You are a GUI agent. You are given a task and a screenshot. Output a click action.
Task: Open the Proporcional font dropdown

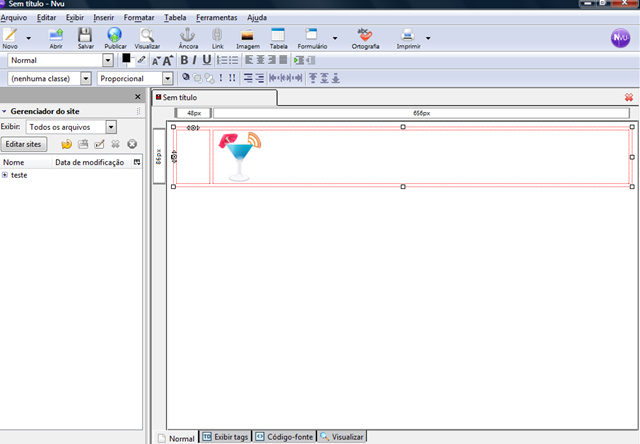168,78
